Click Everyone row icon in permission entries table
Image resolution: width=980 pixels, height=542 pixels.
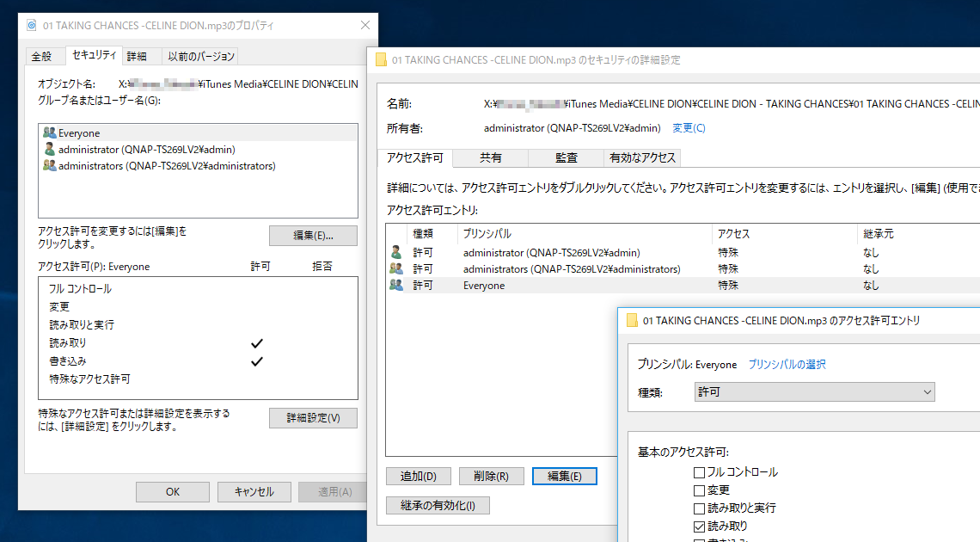[x=396, y=285]
